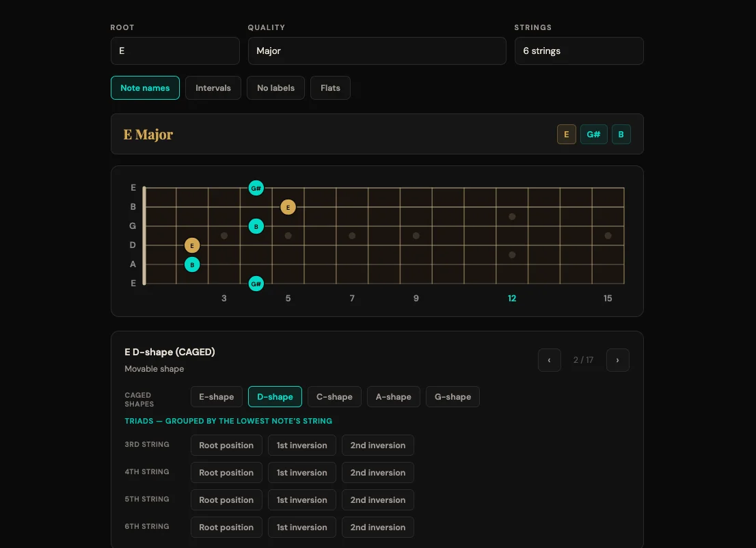
Task: Choose 4th string Root position triad
Action: (226, 473)
